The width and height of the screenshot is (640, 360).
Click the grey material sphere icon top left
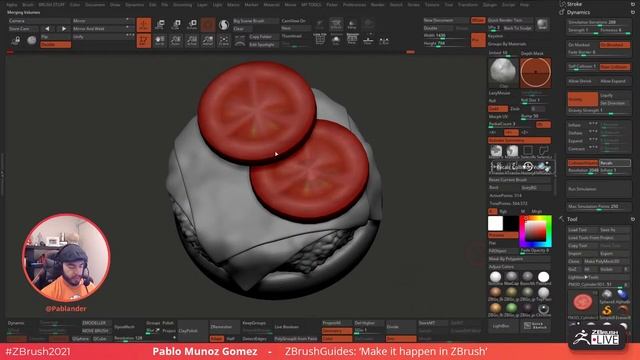pos(31,40)
